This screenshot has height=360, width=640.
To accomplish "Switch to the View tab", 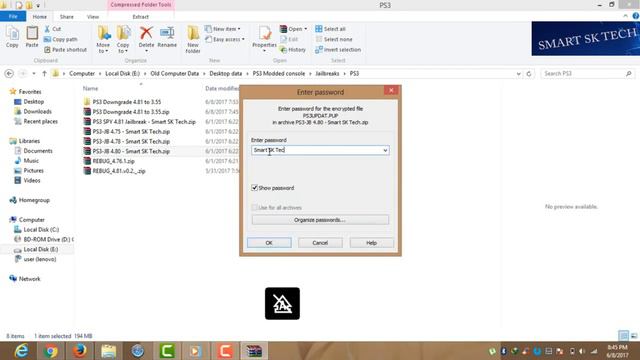I will 93,17.
